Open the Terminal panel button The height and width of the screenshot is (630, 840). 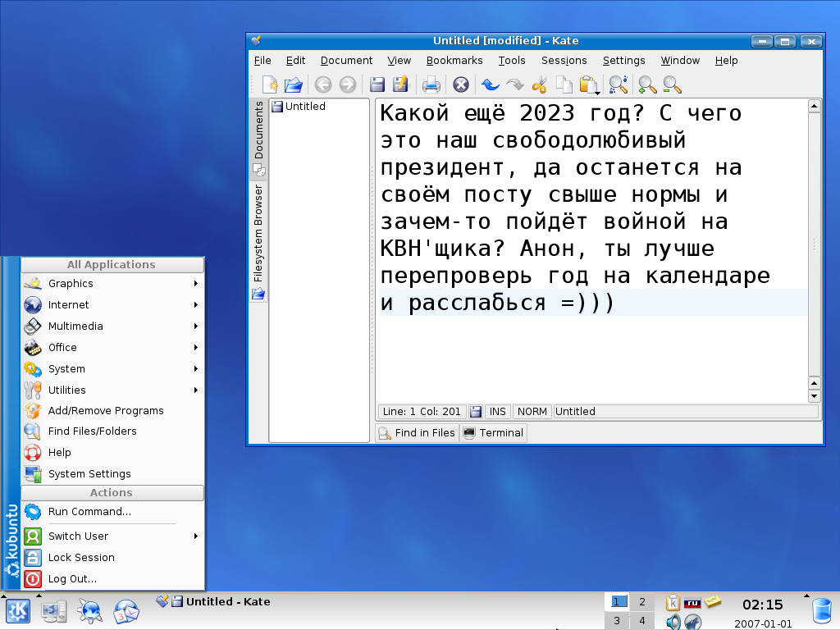click(493, 433)
